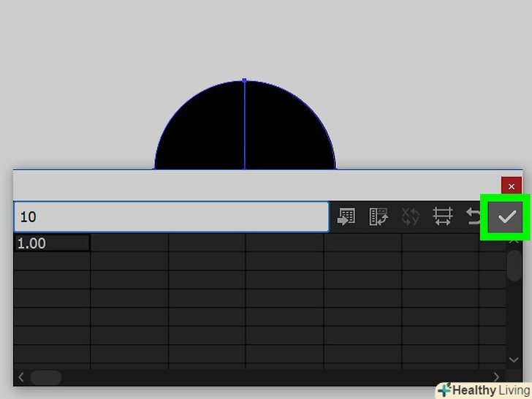Click the data entry field containing 10
This screenshot has width=532, height=399.
pyautogui.click(x=171, y=217)
